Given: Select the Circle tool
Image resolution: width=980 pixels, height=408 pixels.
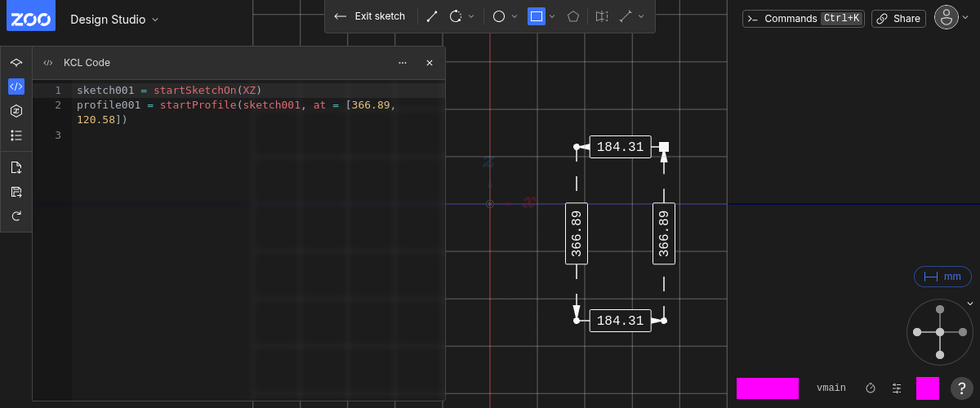Looking at the screenshot, I should 499,16.
